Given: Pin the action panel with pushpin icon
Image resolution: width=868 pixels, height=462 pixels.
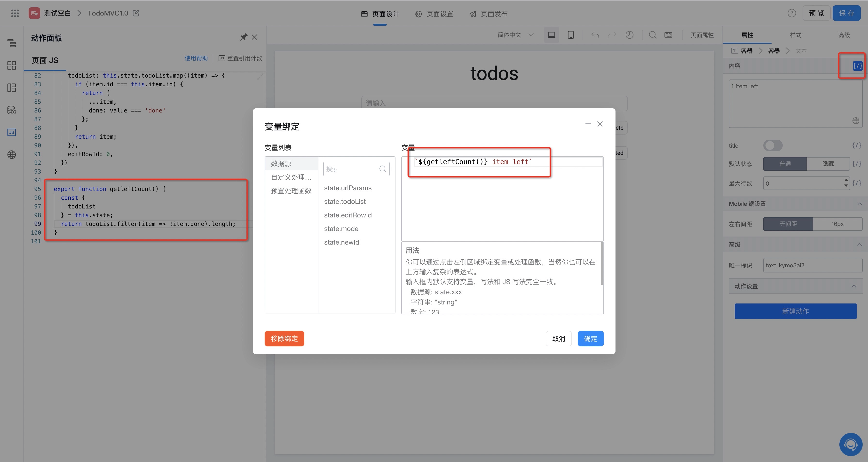Looking at the screenshot, I should click(x=243, y=37).
